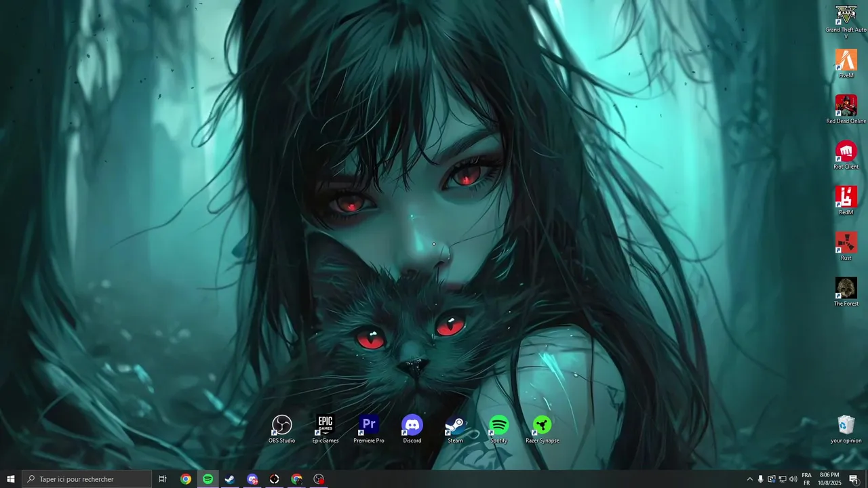The image size is (868, 488).
Task: Select the Red Dead Online desktop icon
Action: pyautogui.click(x=846, y=109)
